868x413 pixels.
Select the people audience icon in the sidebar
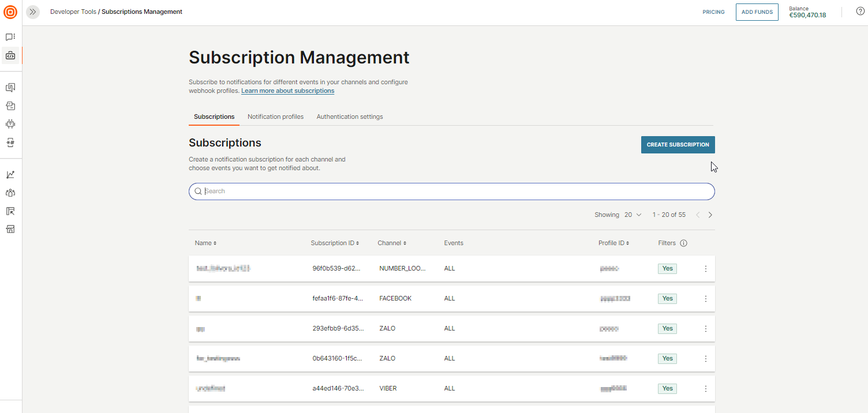coord(10,192)
